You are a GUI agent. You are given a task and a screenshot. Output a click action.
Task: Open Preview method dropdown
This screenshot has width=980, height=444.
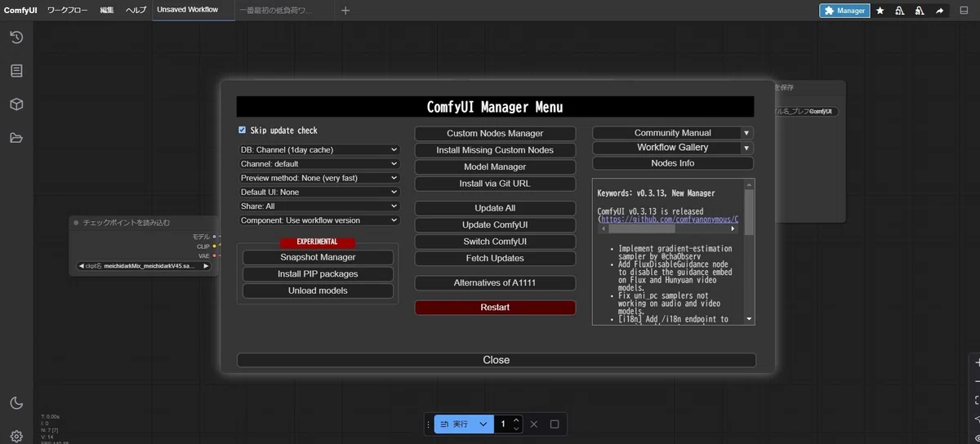[x=318, y=178]
